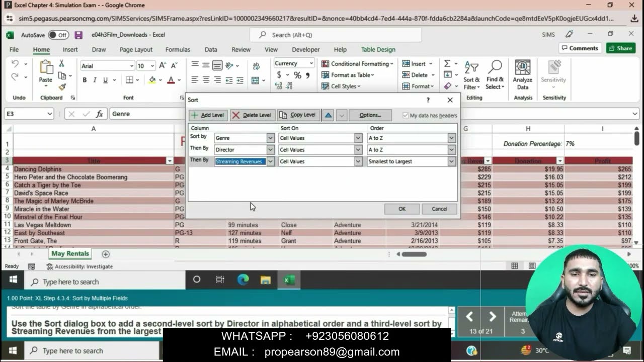Open the Order dropdown for Genre row
Viewport: 644px width, 362px height.
451,138
